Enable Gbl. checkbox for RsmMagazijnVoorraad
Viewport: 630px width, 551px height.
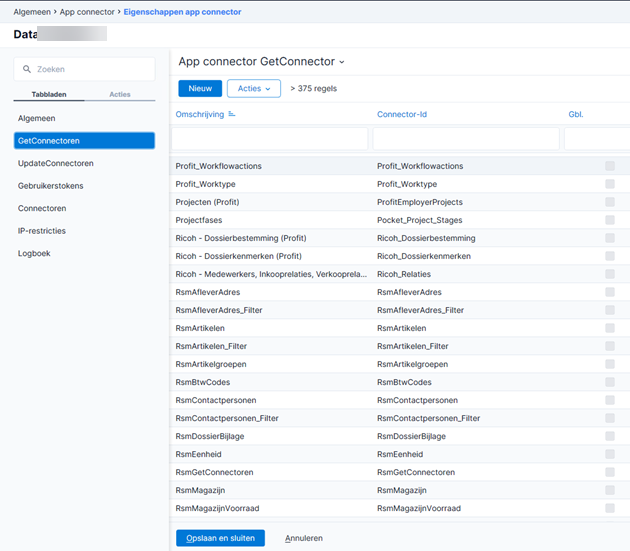pos(610,508)
